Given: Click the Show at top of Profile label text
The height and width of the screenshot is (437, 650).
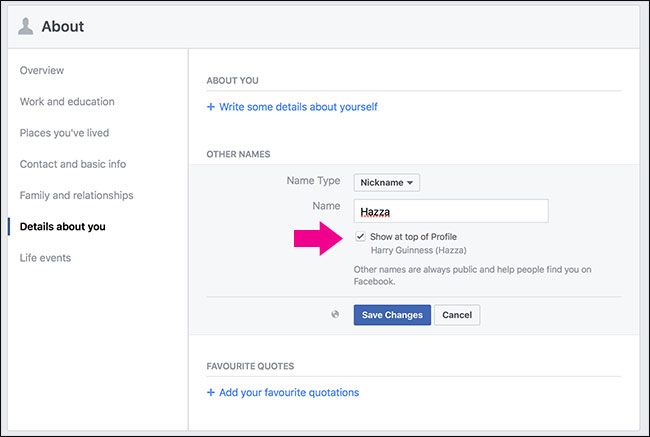Looking at the screenshot, I should 412,237.
